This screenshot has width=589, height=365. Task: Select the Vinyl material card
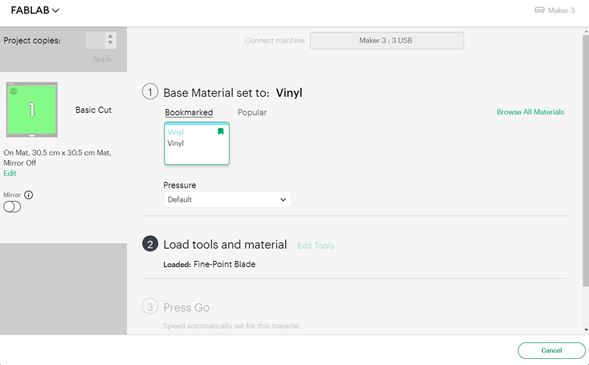pyautogui.click(x=197, y=143)
